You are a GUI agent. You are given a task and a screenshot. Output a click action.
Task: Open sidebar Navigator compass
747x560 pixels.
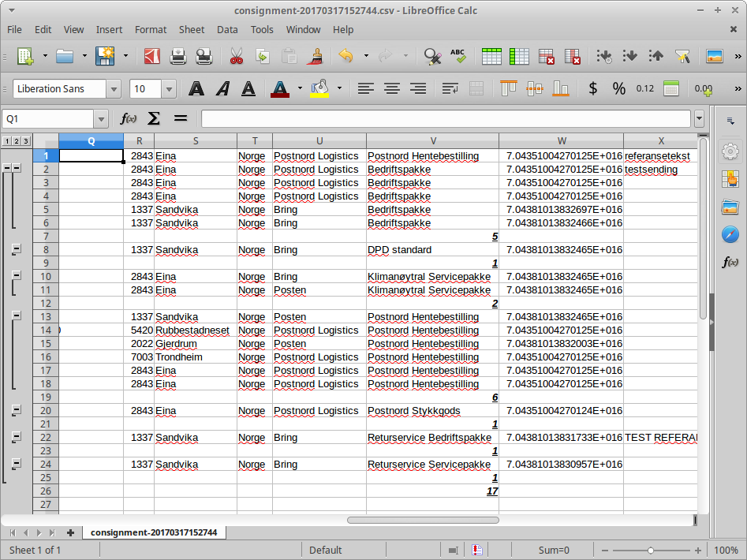tap(730, 234)
